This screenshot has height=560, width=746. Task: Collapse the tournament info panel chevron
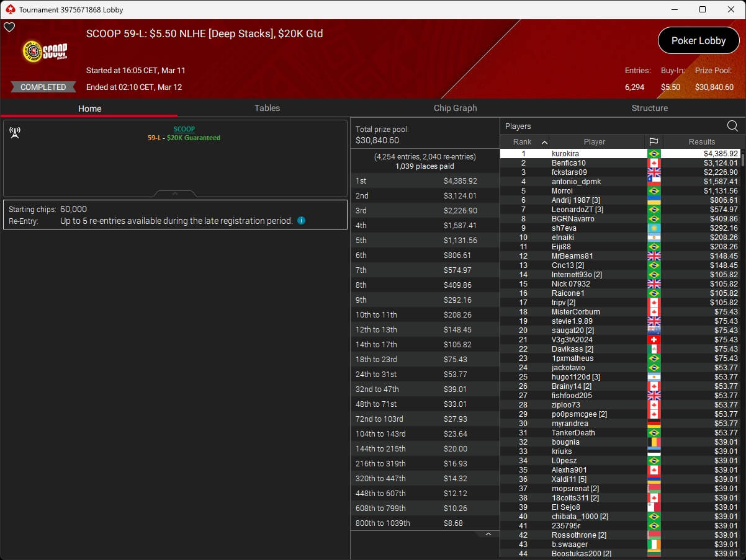175,193
